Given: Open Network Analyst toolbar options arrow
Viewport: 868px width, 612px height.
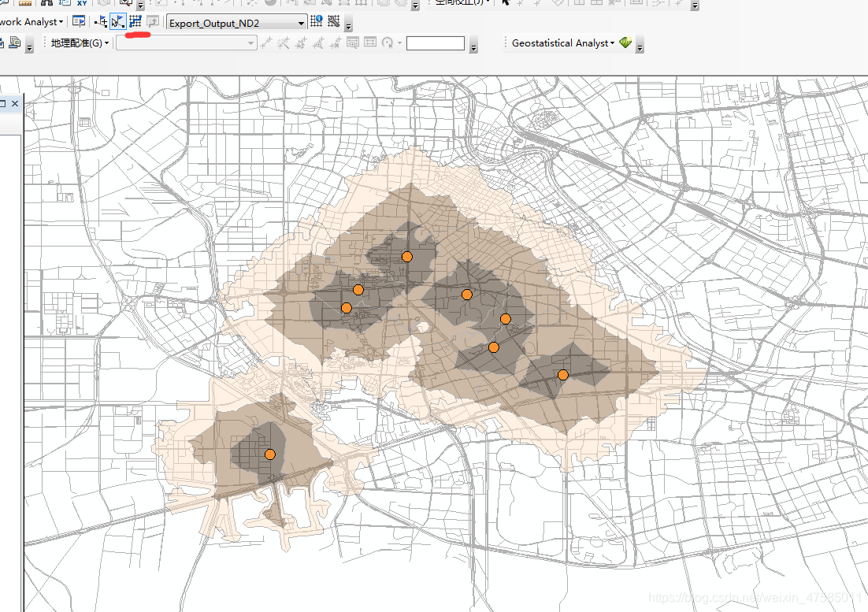Looking at the screenshot, I should coord(348,25).
